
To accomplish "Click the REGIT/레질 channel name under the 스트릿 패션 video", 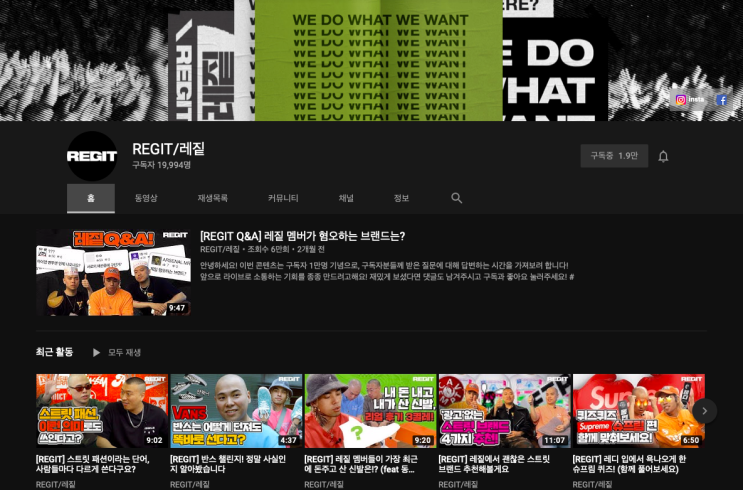I will [55, 485].
